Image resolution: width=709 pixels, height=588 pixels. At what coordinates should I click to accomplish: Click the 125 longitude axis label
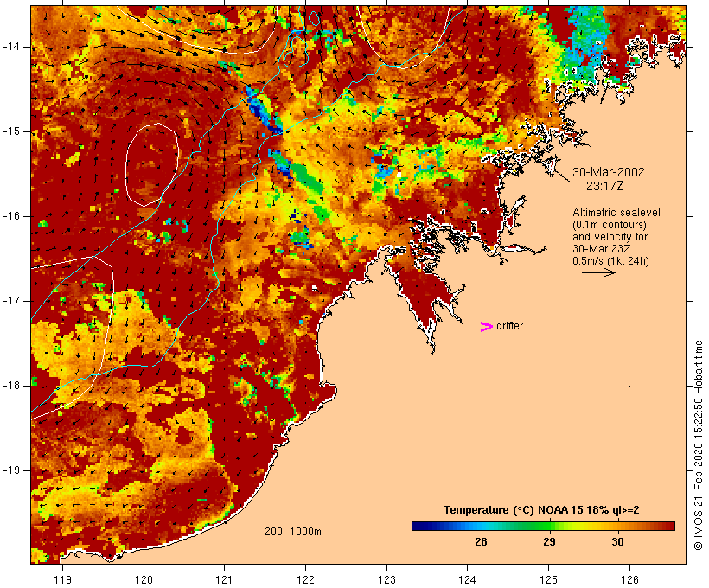point(549,580)
